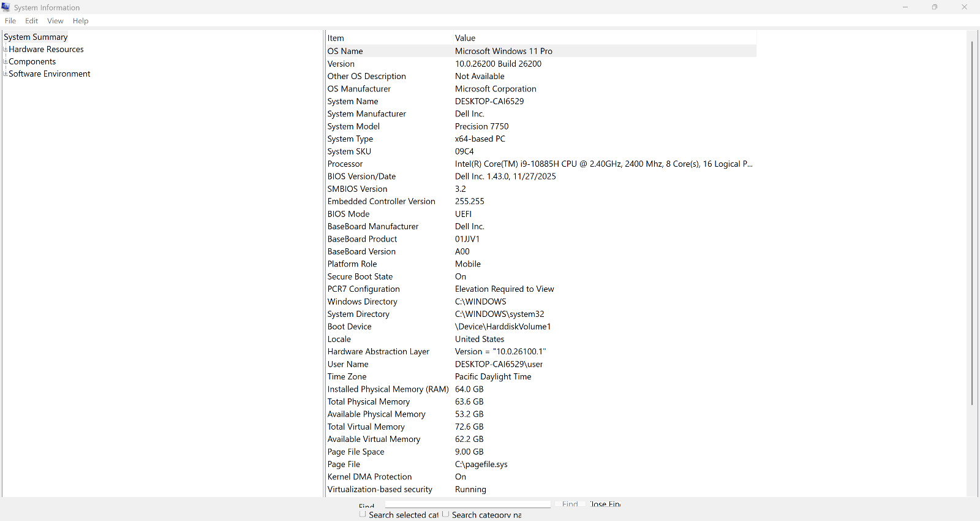Select the OS Name row

(x=541, y=51)
